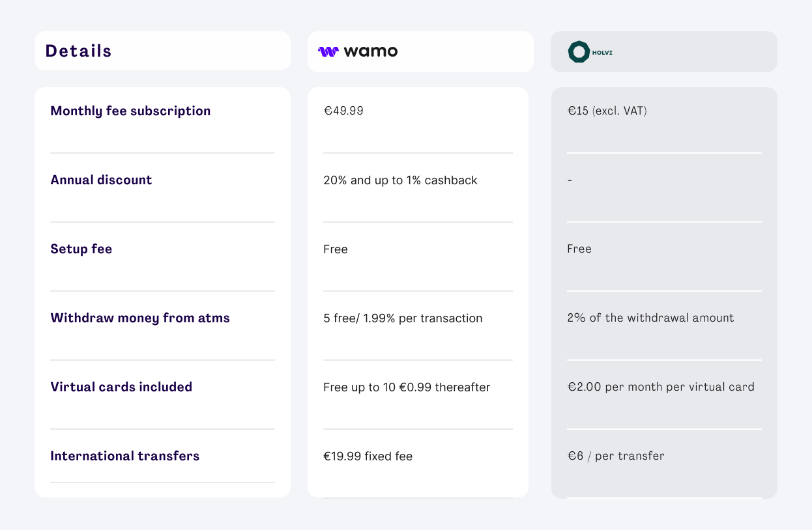The height and width of the screenshot is (530, 812).
Task: Select the Virtual cards included label
Action: click(x=121, y=387)
